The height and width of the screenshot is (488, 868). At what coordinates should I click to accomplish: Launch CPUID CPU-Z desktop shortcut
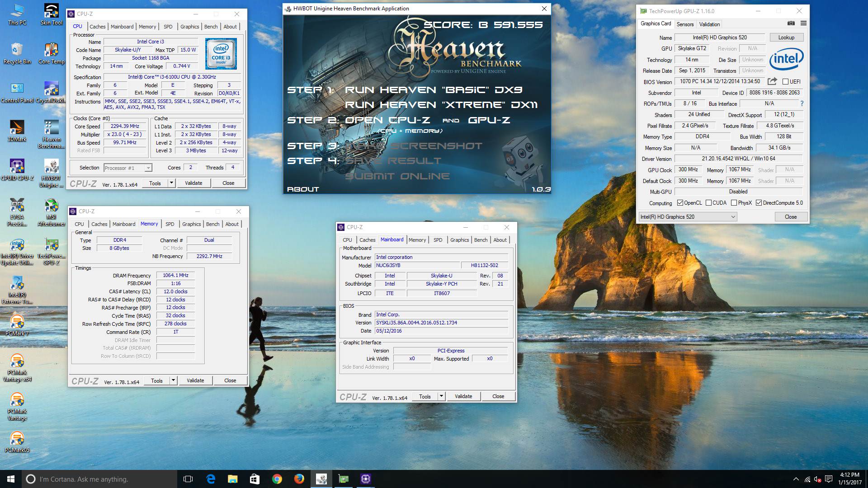[17, 170]
